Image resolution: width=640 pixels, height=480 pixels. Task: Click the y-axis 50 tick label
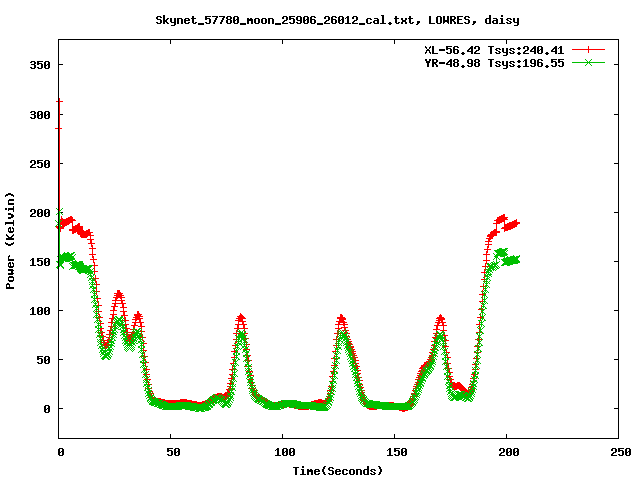(x=43, y=360)
